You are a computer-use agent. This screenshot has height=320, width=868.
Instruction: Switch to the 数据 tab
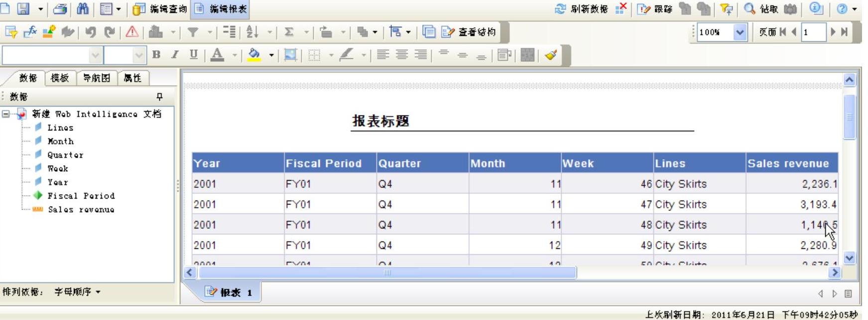coord(28,78)
